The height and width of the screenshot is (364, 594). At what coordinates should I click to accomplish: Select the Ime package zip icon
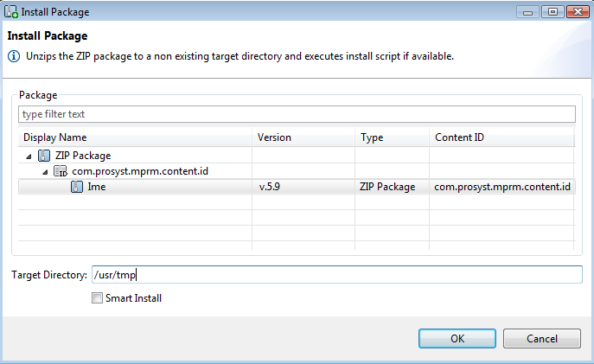coord(77,187)
